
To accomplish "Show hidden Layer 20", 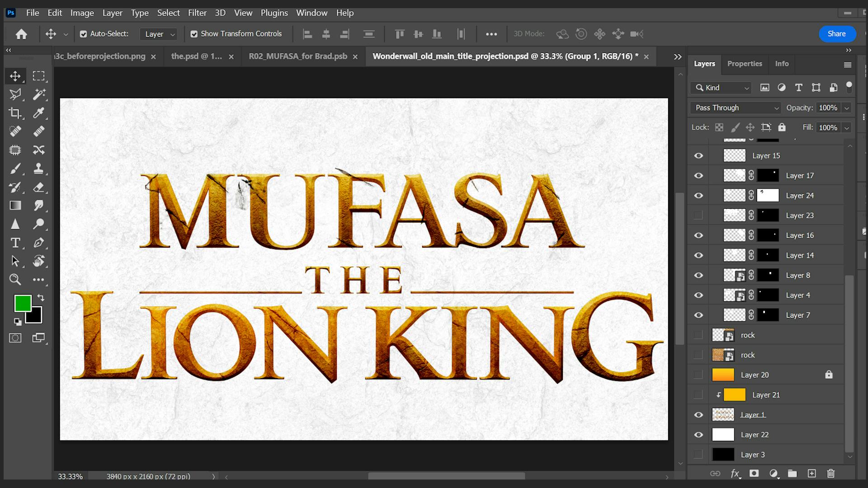I will tap(698, 375).
